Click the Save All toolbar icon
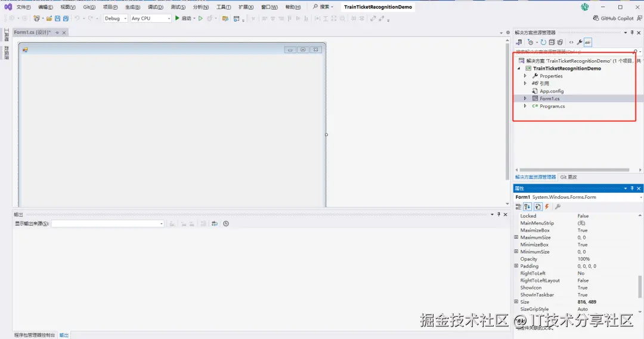This screenshot has width=644, height=339. pos(66,18)
